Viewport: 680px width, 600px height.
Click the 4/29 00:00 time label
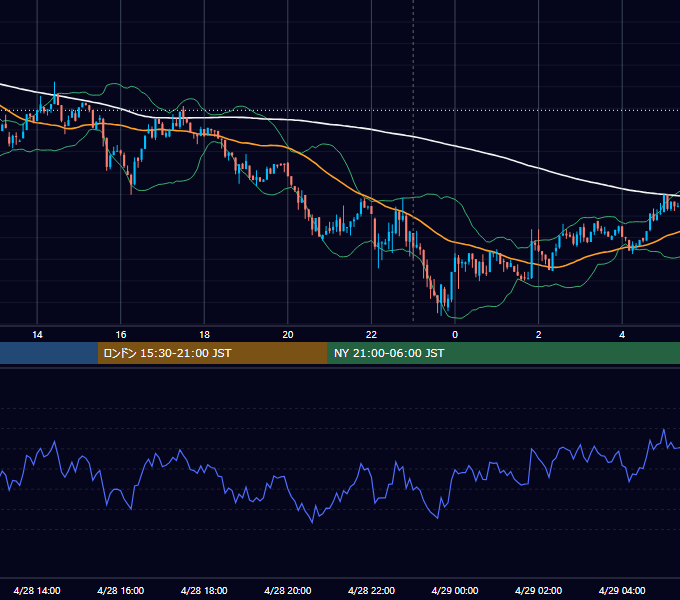coord(455,590)
